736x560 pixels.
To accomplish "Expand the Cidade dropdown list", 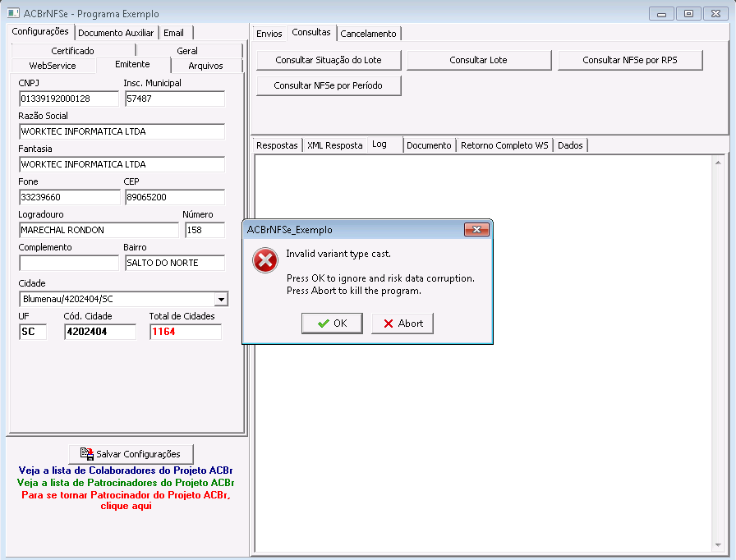I will (221, 299).
